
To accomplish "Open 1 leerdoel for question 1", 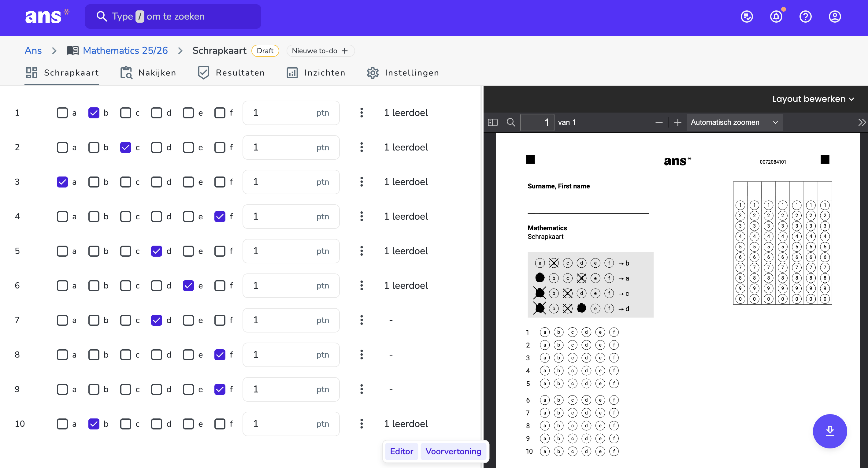I will click(406, 113).
